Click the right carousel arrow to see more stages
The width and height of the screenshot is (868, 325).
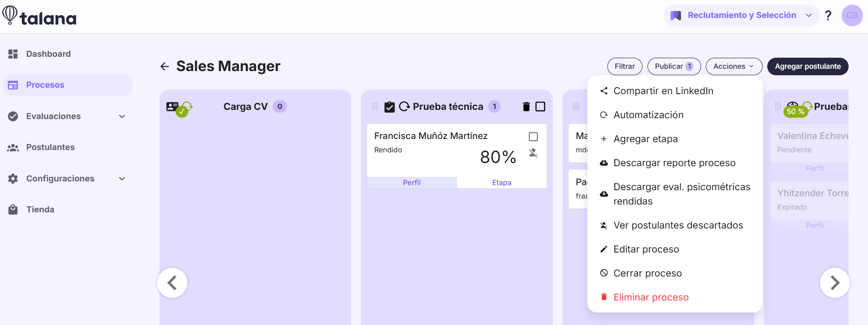[x=834, y=283]
